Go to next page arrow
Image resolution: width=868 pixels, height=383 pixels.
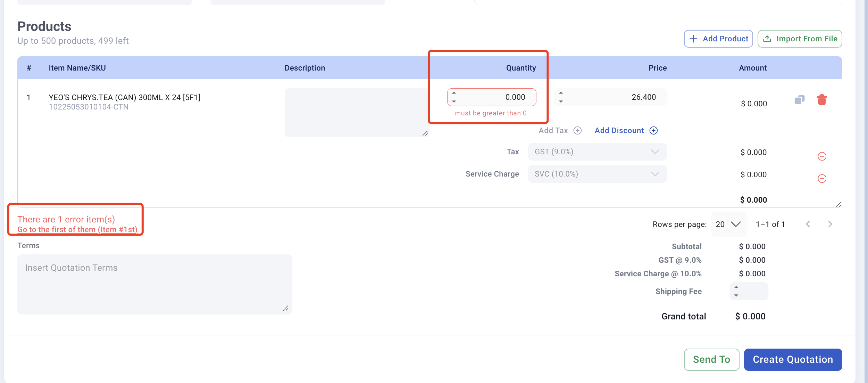point(830,224)
